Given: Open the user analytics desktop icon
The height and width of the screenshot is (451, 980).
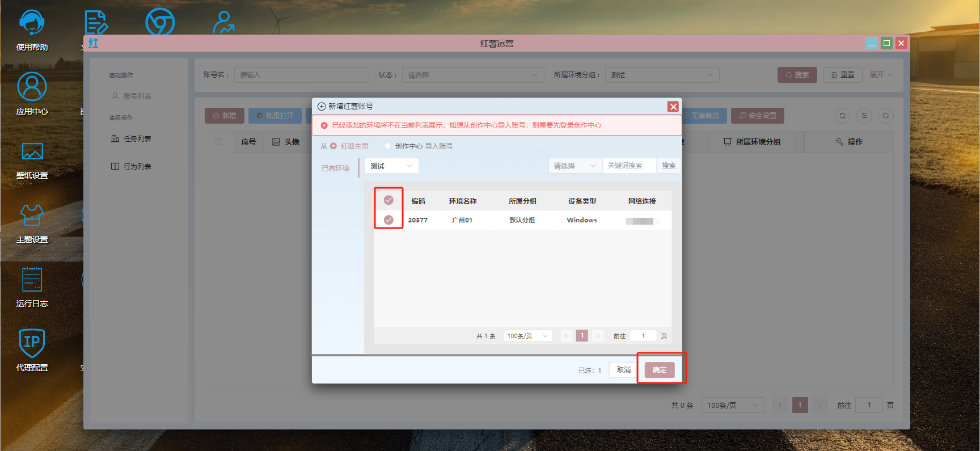Looking at the screenshot, I should click(x=223, y=23).
